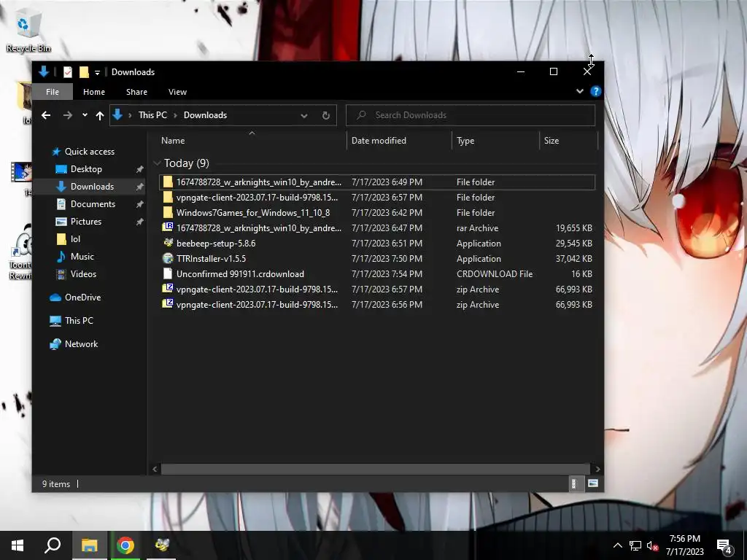The width and height of the screenshot is (747, 560).
Task: Click the horizontal scrollbar in the file list
Action: [375, 469]
